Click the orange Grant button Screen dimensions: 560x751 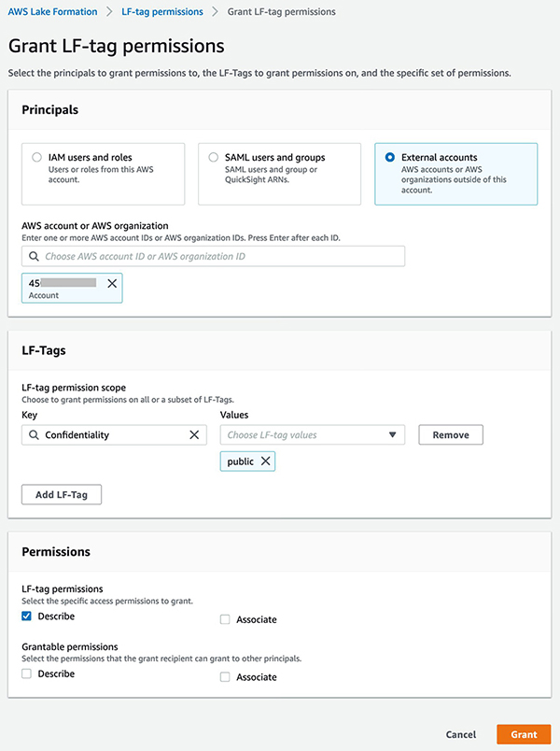coord(524,734)
